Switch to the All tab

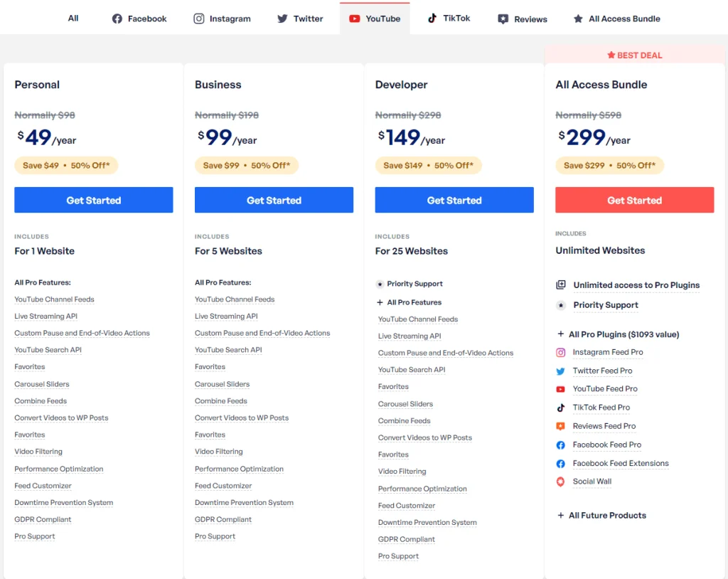pyautogui.click(x=73, y=18)
